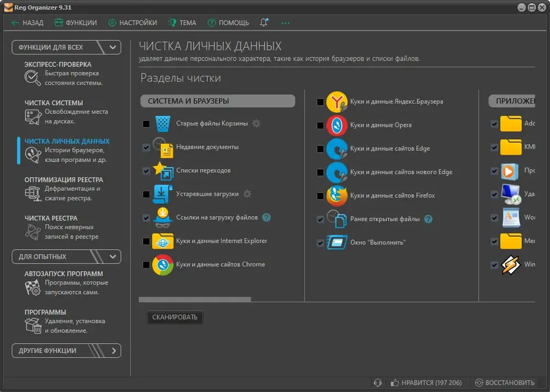This screenshot has width=550, height=392.
Task: Check Куки и данные Opera checkbox
Action: click(320, 125)
